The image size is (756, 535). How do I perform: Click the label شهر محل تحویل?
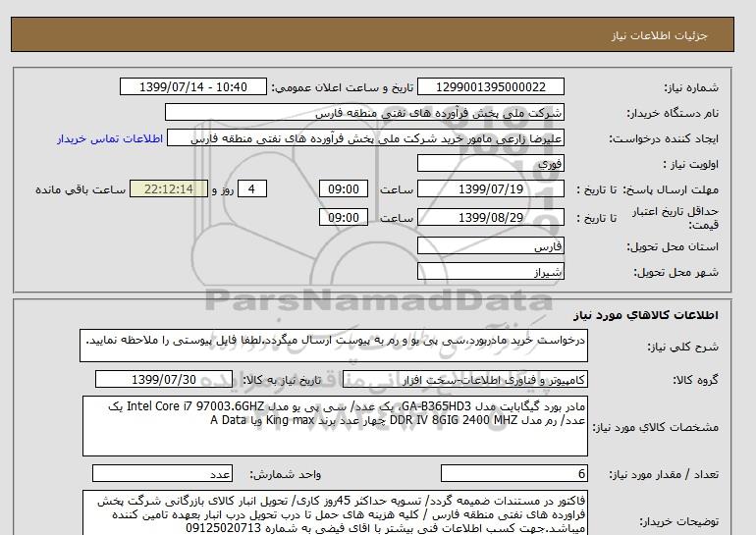[675, 272]
